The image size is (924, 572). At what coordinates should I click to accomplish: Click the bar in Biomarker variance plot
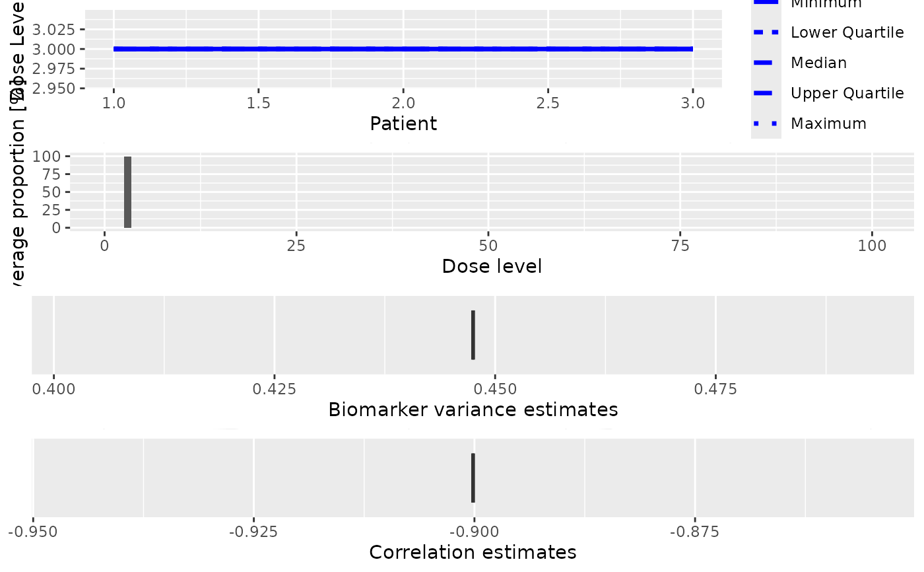click(473, 335)
